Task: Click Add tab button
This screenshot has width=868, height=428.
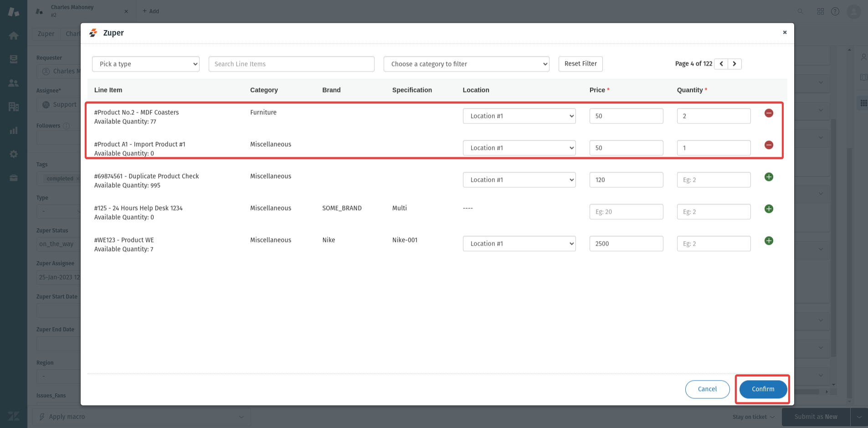Action: [x=151, y=11]
